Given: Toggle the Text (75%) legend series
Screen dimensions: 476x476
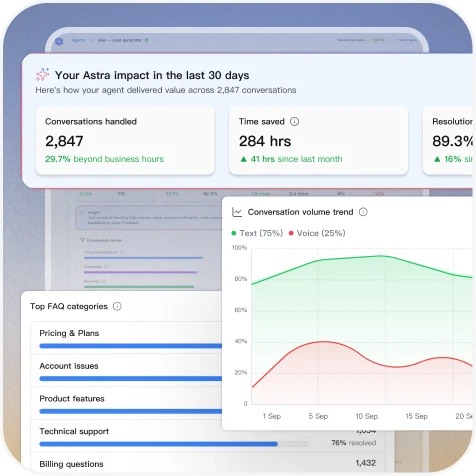Looking at the screenshot, I should (x=257, y=233).
